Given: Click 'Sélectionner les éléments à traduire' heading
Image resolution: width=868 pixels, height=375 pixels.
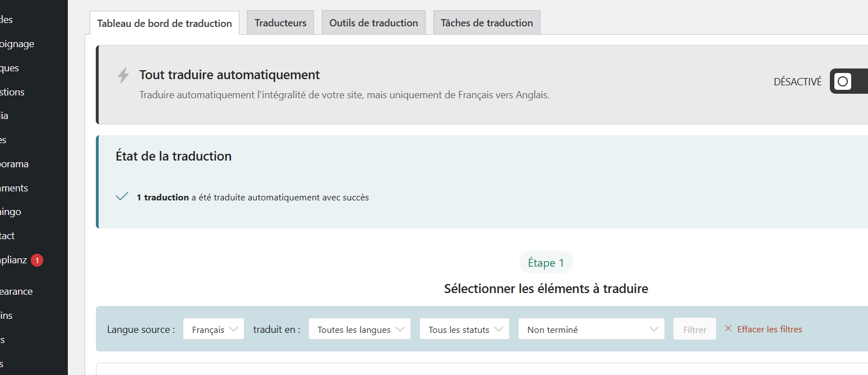Looking at the screenshot, I should click(x=546, y=289).
